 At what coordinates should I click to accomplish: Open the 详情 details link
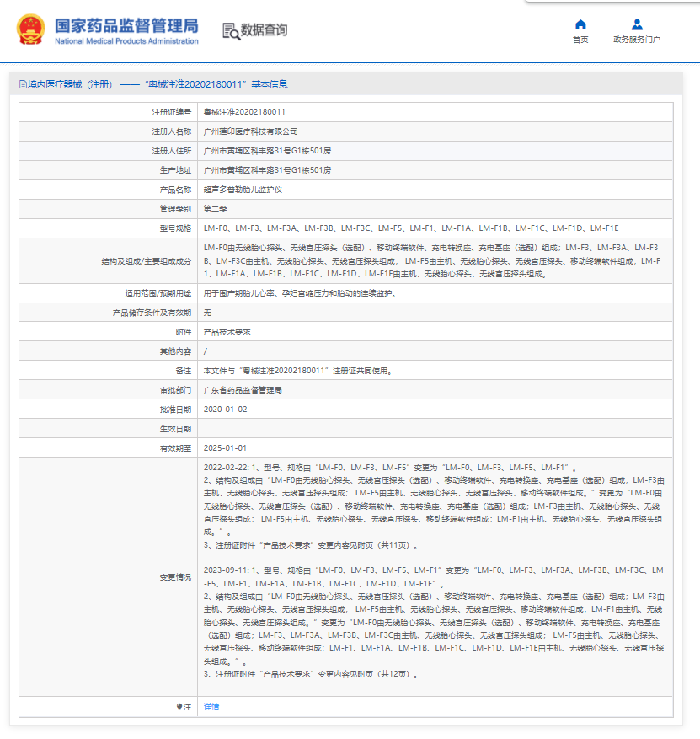click(211, 706)
